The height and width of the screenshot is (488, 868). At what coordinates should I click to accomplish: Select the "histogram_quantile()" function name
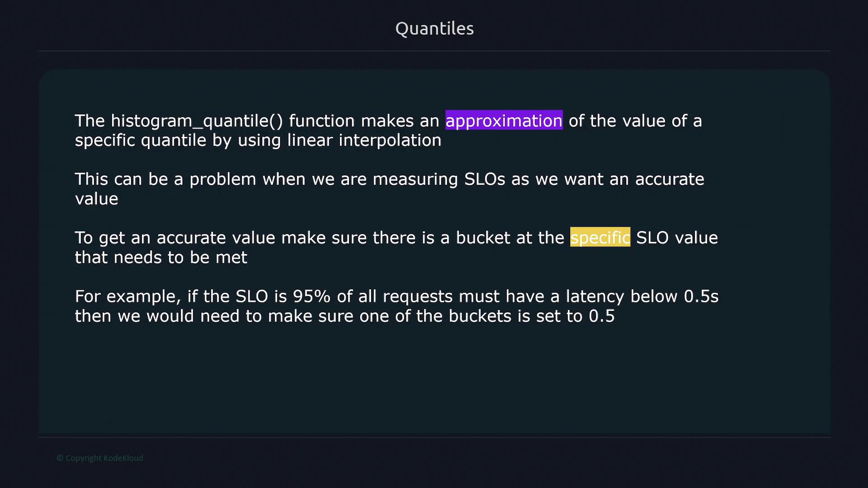197,121
